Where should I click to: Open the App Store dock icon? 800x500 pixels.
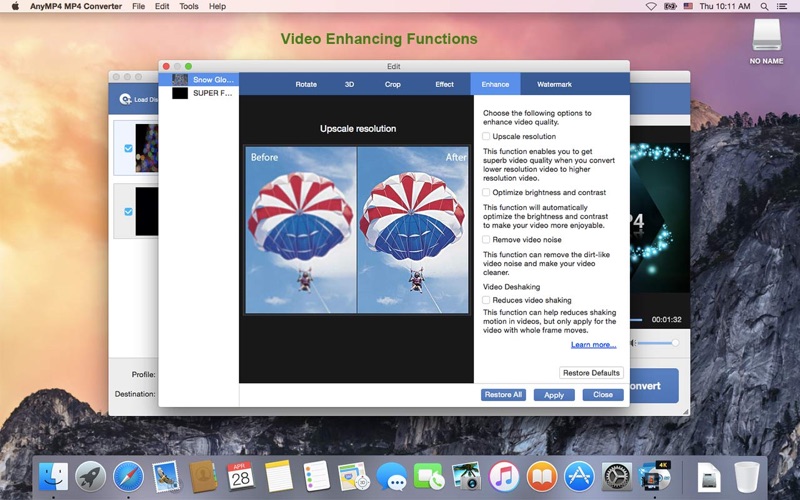point(579,477)
